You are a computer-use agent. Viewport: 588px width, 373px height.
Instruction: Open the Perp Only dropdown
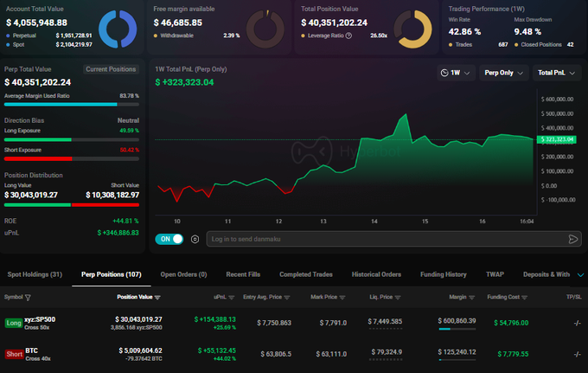(503, 73)
